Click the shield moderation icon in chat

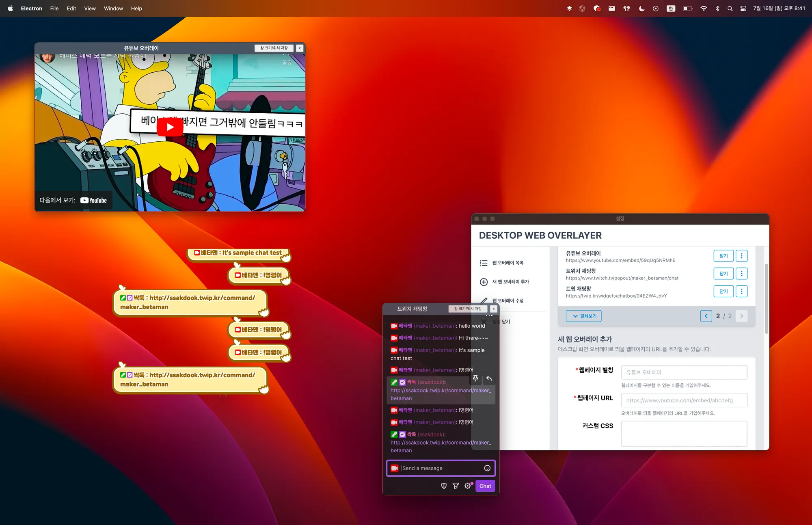(444, 486)
